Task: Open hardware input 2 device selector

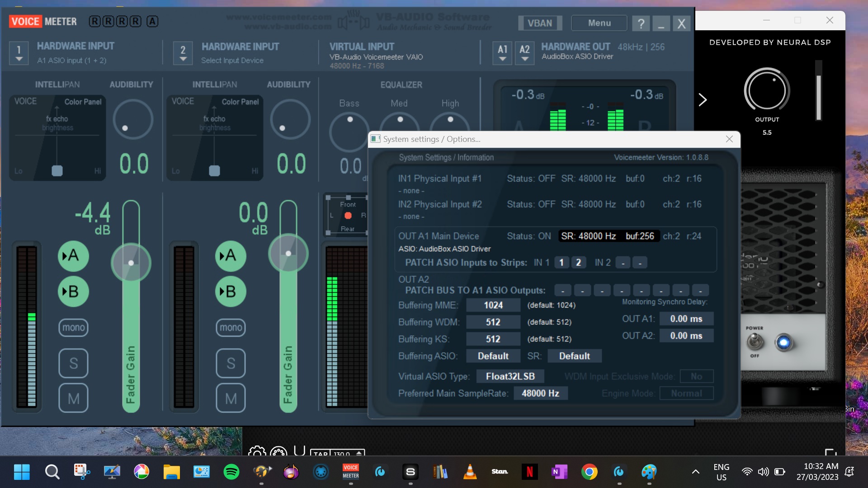Action: point(183,53)
